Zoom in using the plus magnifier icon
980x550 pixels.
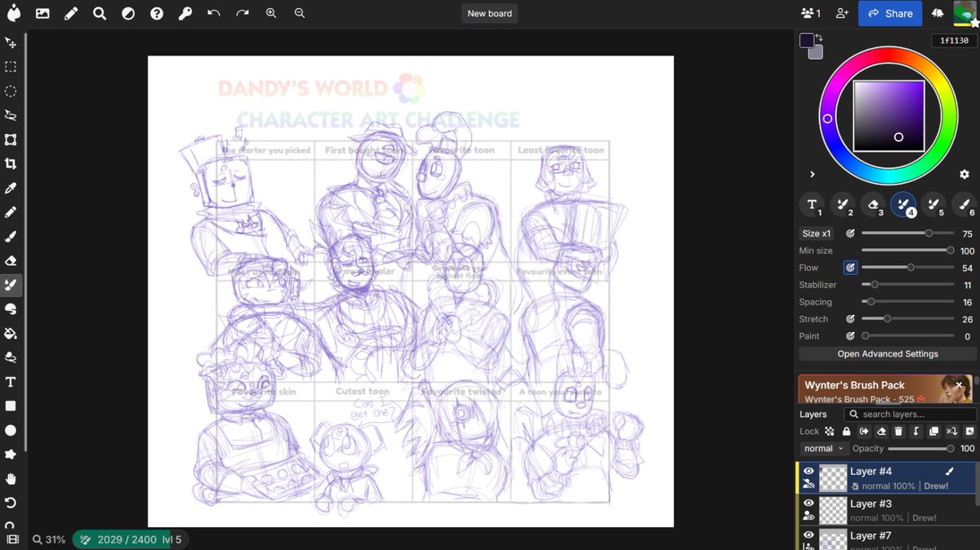271,14
